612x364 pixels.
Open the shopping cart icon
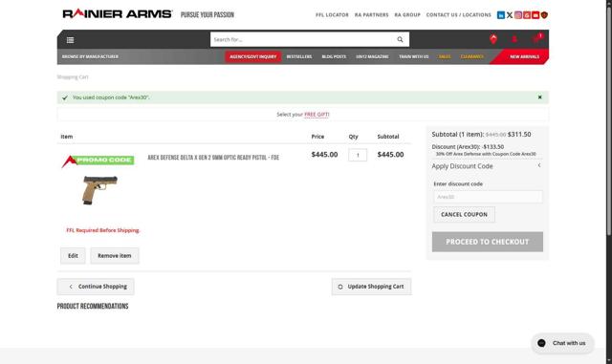click(x=536, y=38)
